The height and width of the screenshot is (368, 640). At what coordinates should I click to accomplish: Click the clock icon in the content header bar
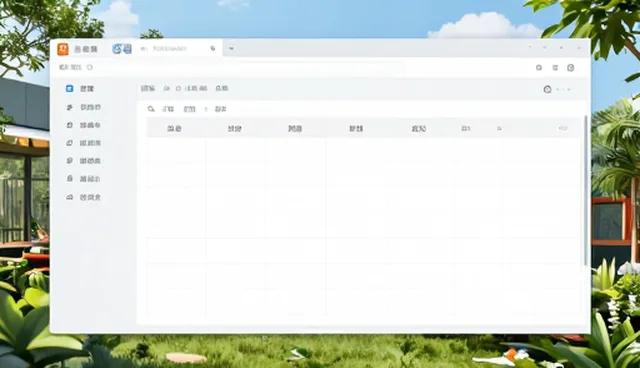click(x=547, y=89)
